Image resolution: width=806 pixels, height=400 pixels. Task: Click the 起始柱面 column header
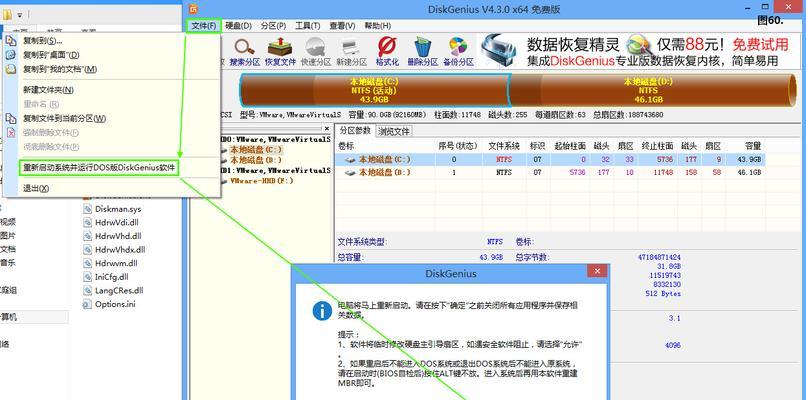569,146
